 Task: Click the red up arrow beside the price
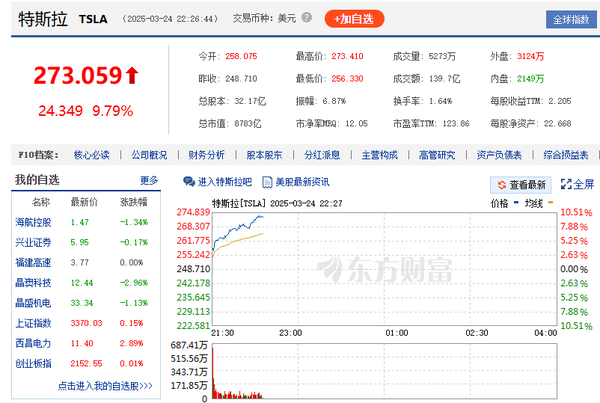tap(132, 75)
